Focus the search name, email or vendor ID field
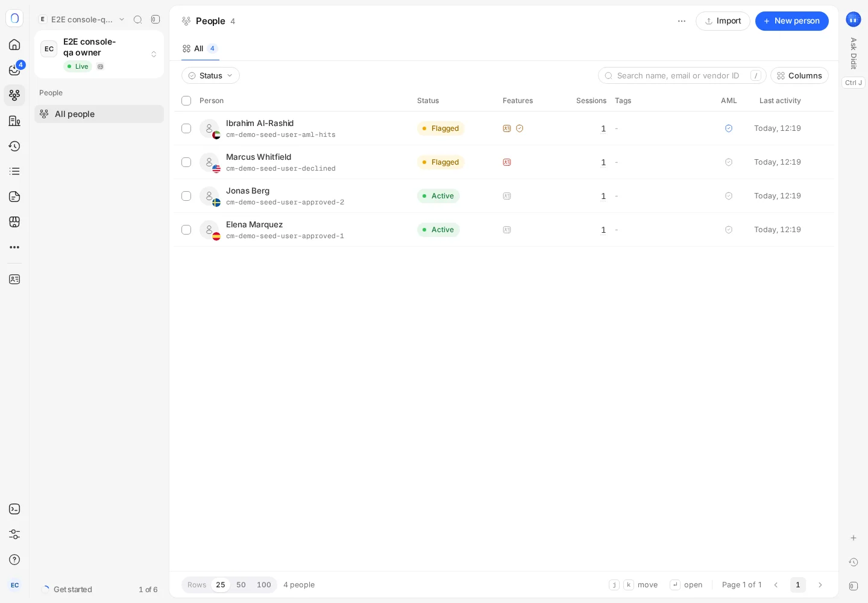 pos(682,75)
